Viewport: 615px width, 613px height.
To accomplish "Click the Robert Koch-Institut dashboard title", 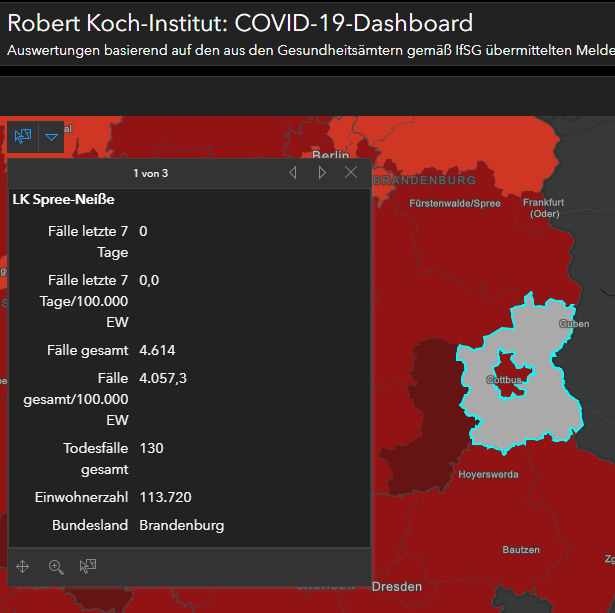I will click(x=240, y=24).
